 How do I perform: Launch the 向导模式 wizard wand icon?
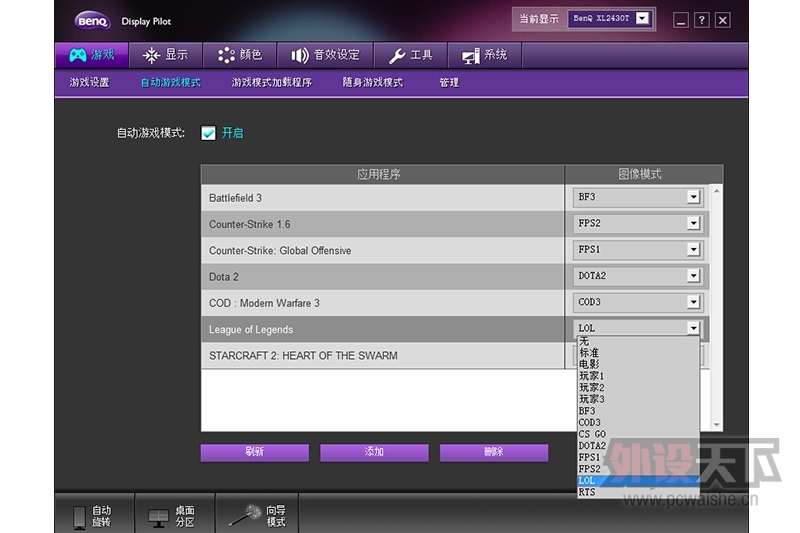(244, 515)
